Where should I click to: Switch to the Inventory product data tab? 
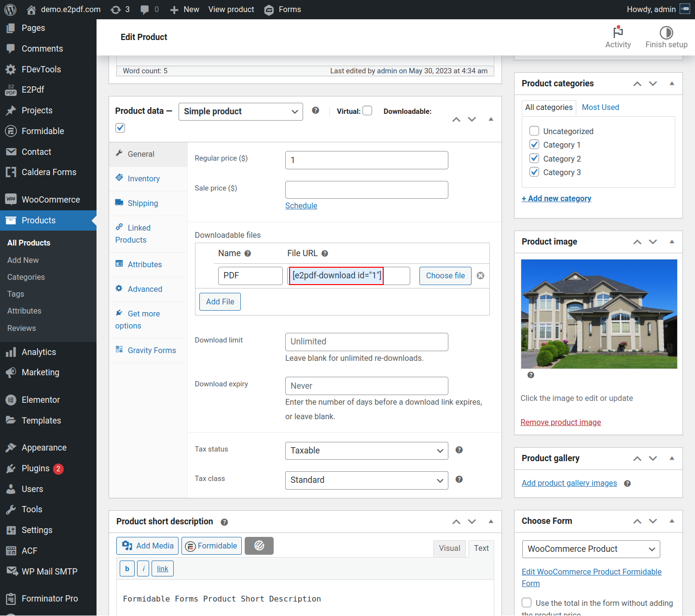pos(143,178)
